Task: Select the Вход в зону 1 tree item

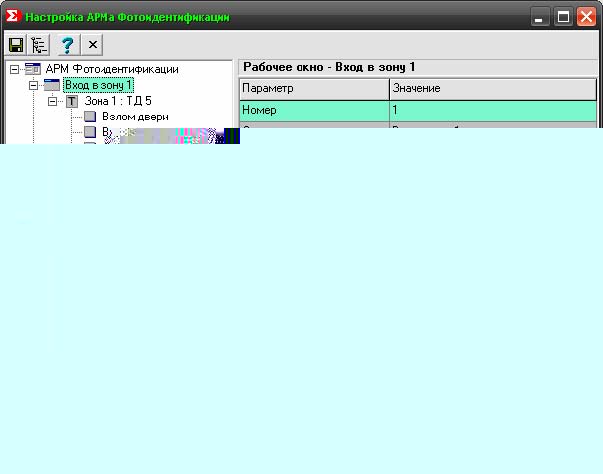Action: 98,85
